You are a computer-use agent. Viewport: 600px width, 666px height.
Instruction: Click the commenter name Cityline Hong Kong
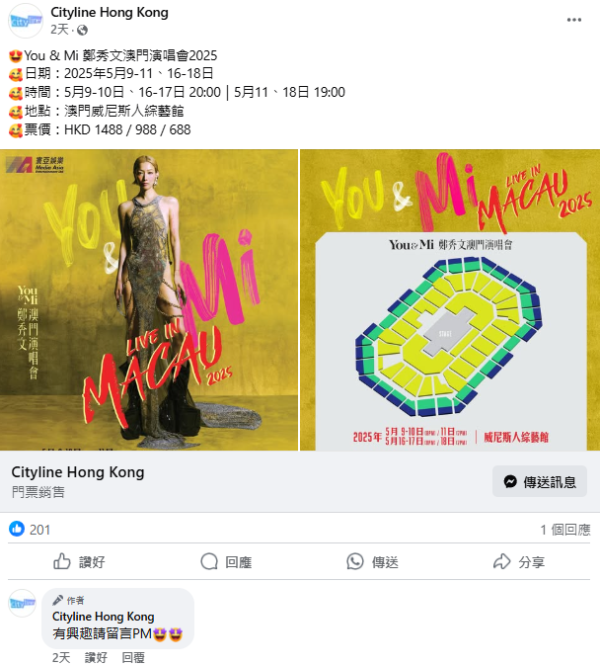(x=103, y=616)
